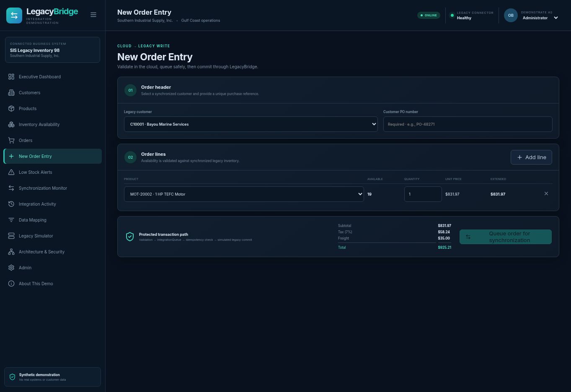Click the Legacy Connector green status dot
571x392 pixels.
(452, 15)
